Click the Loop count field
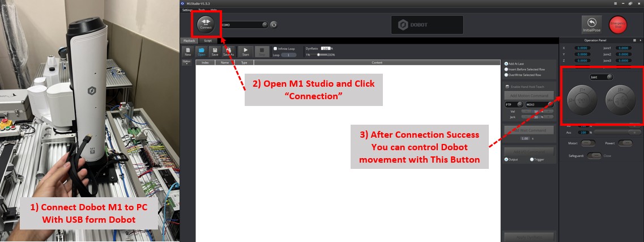644x242 pixels. (289, 54)
